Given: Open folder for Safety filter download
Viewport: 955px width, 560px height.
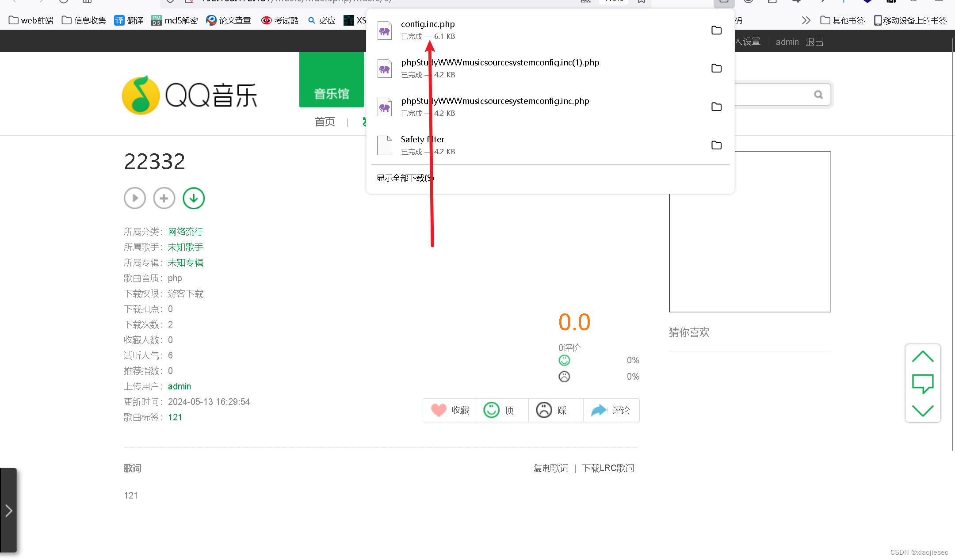Looking at the screenshot, I should click(716, 145).
